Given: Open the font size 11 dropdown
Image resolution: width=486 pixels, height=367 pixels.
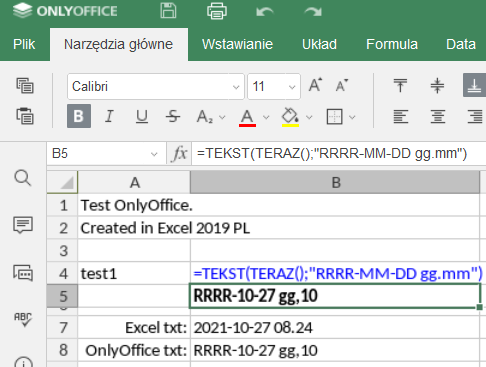Looking at the screenshot, I should pos(292,87).
